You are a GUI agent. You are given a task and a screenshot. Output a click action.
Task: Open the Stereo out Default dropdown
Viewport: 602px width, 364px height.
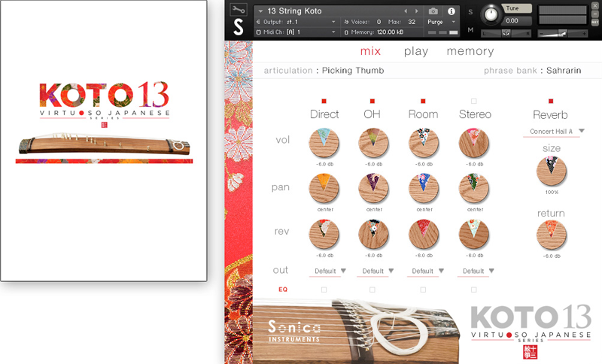pos(491,271)
